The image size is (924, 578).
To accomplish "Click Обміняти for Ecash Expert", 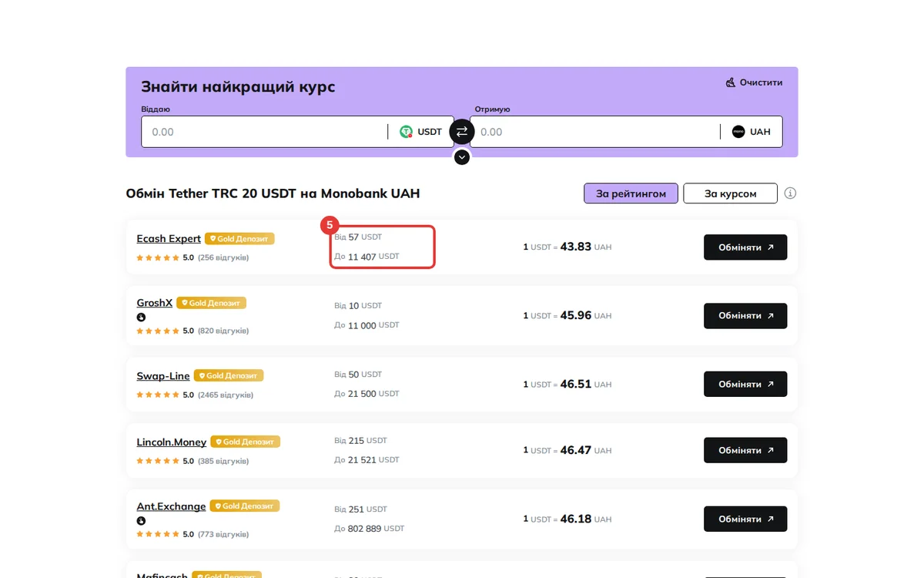I will 745,247.
